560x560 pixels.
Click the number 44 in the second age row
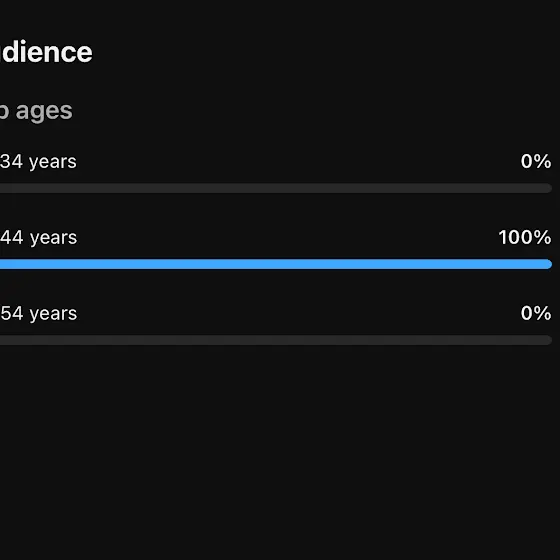click(x=11, y=238)
